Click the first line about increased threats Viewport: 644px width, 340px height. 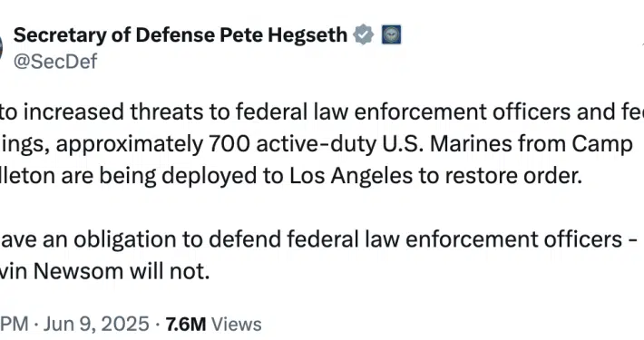coord(322,112)
